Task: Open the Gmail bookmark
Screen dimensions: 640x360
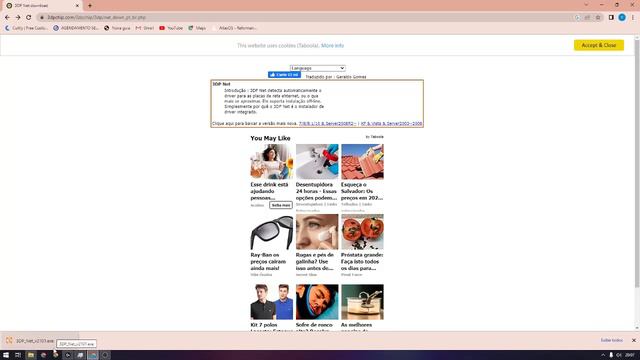Action: pyautogui.click(x=145, y=28)
